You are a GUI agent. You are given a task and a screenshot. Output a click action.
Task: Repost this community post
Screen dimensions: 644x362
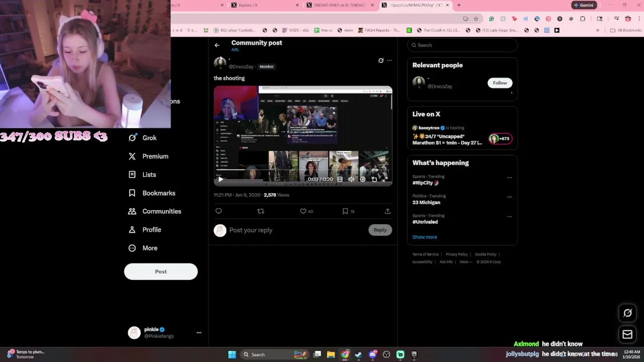pyautogui.click(x=261, y=211)
